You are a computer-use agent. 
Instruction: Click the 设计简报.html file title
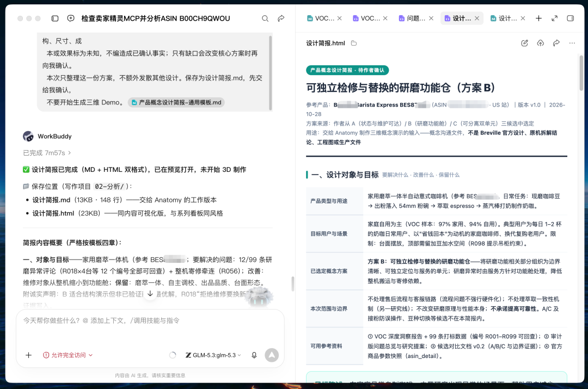326,43
